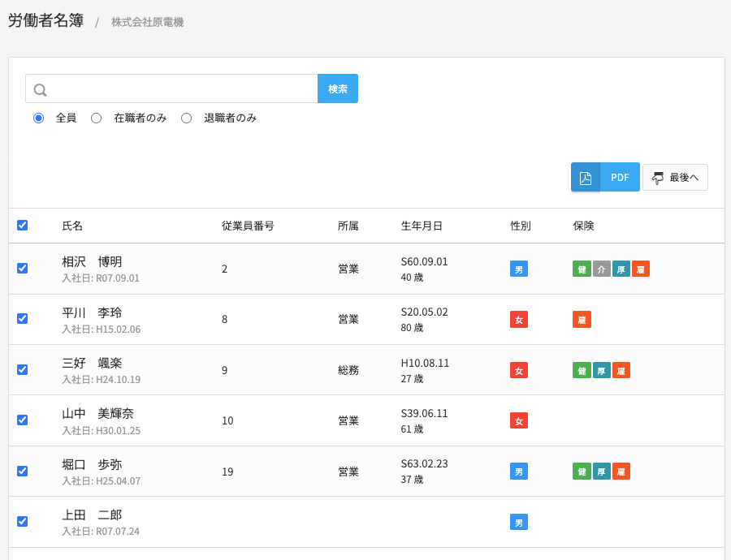Toggle the select-all checkbox in table header
The image size is (731, 560).
[x=23, y=226]
